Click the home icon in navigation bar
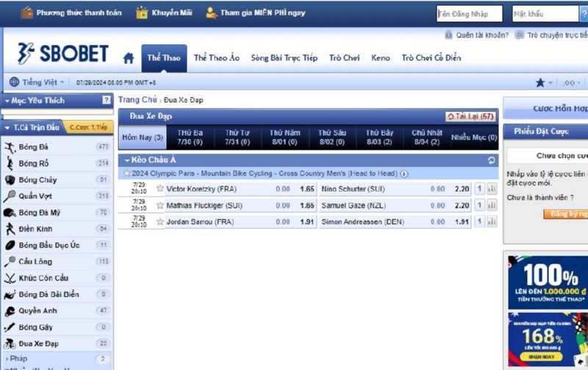This screenshot has width=588, height=370. (129, 58)
